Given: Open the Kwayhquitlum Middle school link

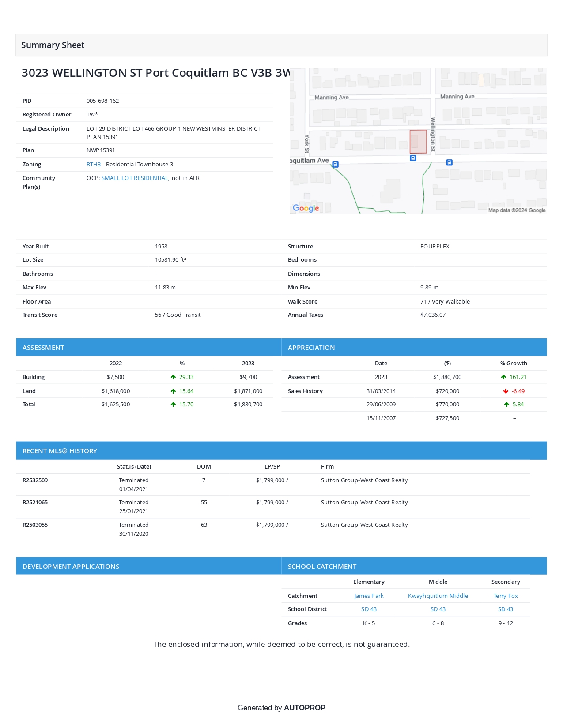Looking at the screenshot, I should [438, 596].
